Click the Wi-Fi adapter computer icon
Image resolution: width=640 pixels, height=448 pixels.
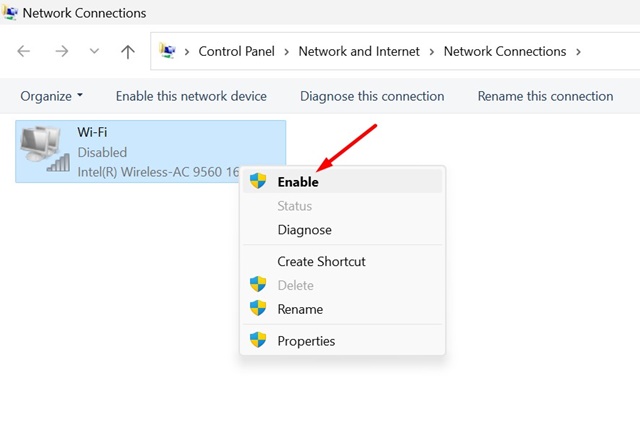point(44,149)
